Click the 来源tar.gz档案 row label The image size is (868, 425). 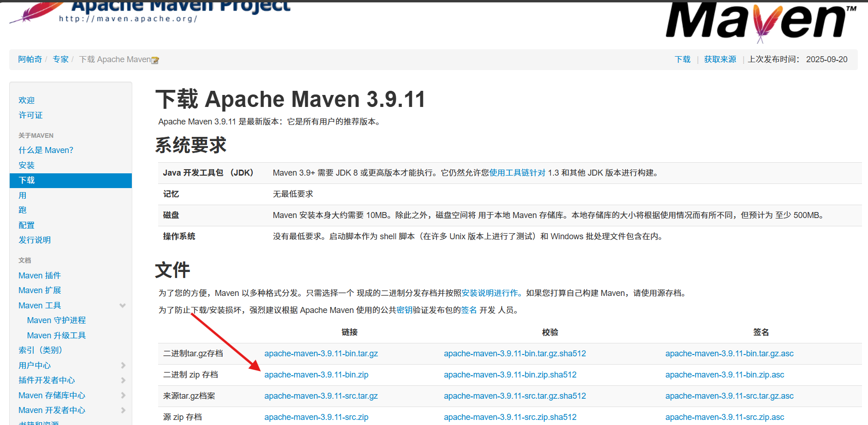(x=189, y=396)
